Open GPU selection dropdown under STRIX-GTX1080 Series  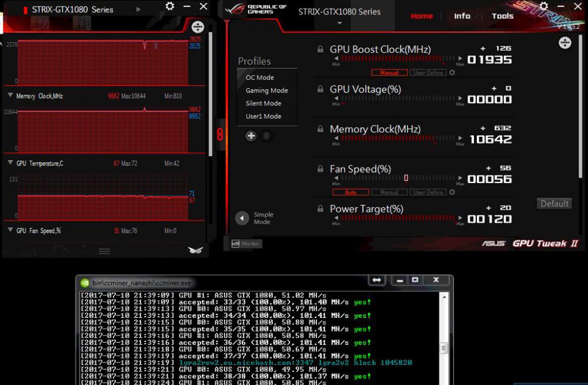pos(339,24)
